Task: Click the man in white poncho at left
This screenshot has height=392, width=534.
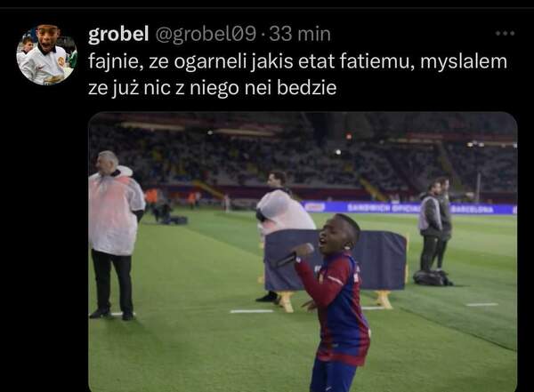Action: point(114,236)
